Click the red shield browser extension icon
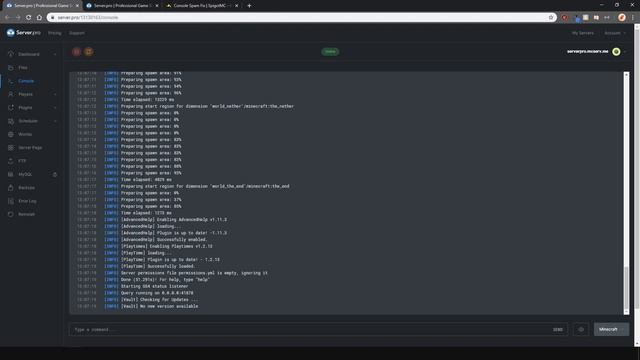This screenshot has height=360, width=640. (x=564, y=18)
